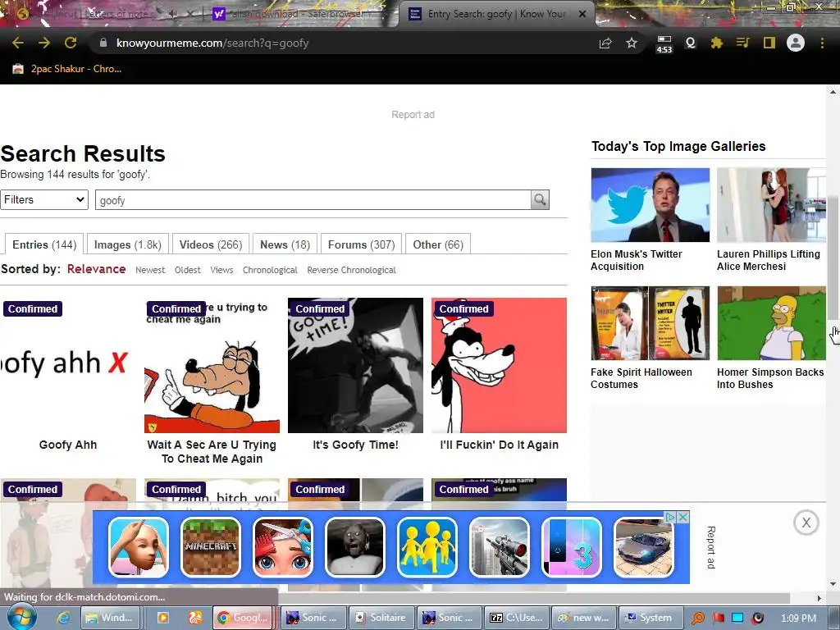Switch to the Images (1.8k) tab
840x630 pixels.
pos(127,244)
